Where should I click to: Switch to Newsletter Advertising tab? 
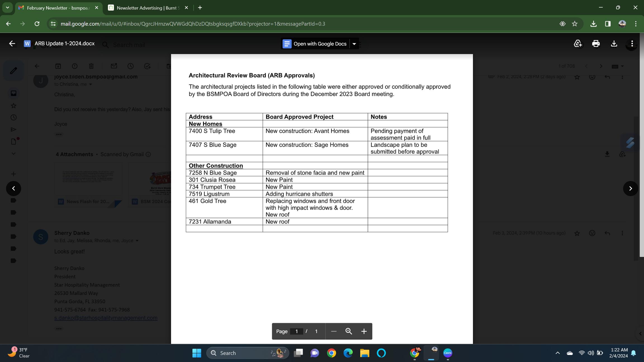click(147, 8)
